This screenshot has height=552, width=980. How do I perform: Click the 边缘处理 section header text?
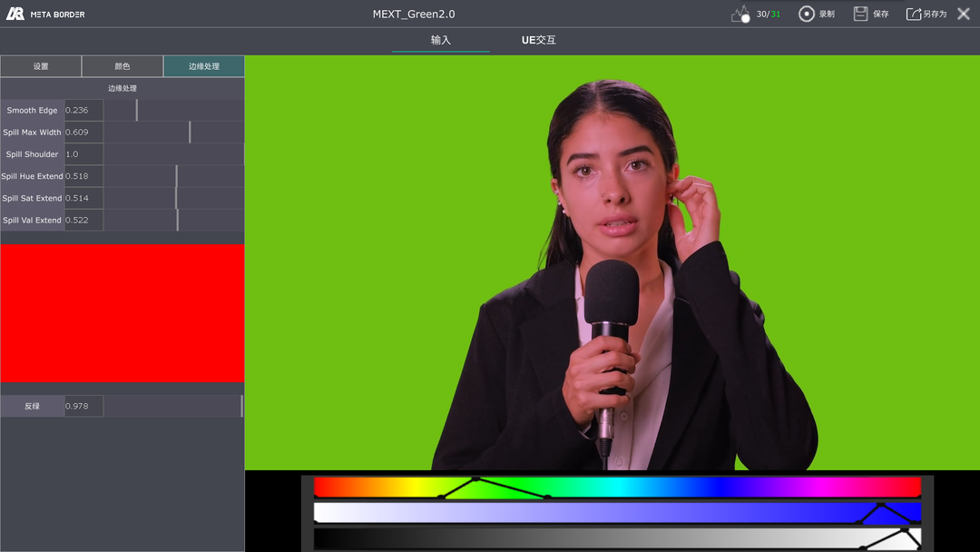122,88
